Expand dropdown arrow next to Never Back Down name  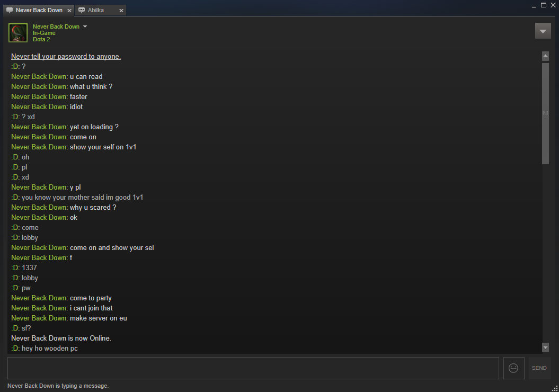click(85, 26)
